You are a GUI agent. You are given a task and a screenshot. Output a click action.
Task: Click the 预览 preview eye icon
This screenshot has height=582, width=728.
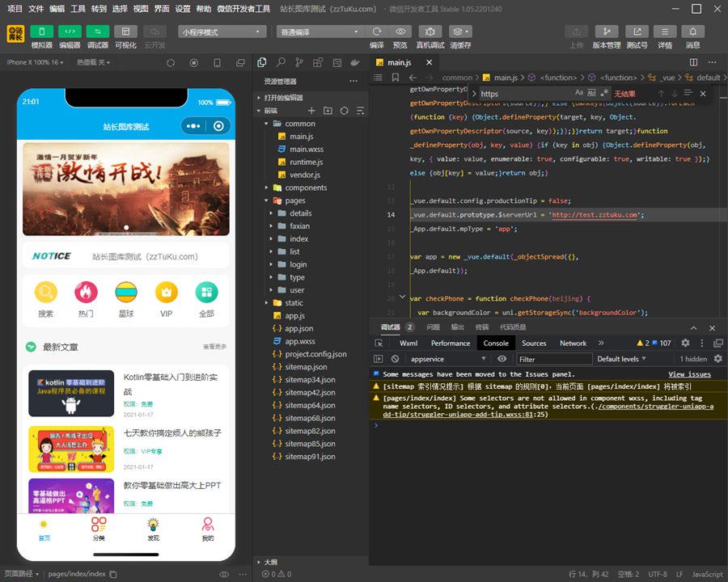[400, 32]
